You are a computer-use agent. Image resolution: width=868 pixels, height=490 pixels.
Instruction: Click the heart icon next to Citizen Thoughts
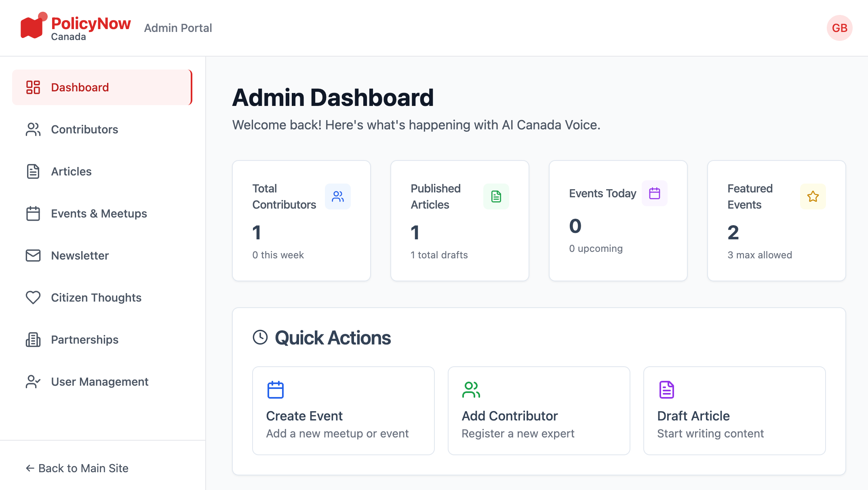pos(33,298)
